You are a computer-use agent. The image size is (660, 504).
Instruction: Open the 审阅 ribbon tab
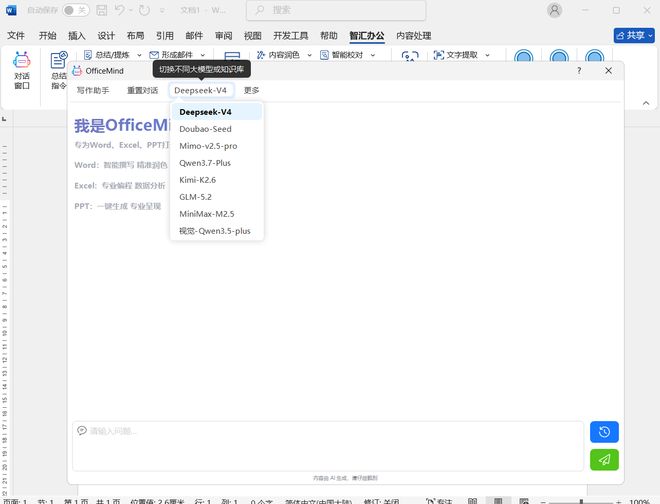[x=224, y=36]
